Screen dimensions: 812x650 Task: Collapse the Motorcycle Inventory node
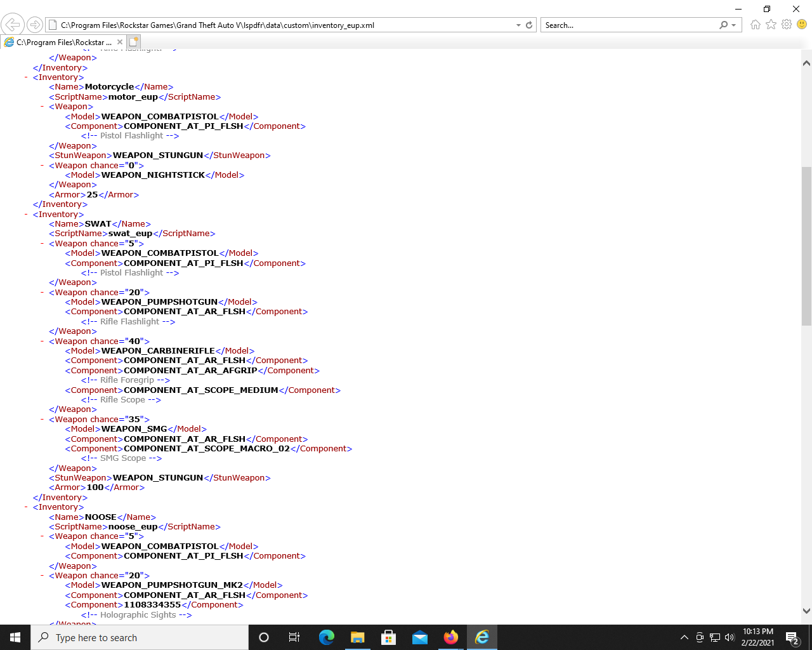tap(26, 77)
